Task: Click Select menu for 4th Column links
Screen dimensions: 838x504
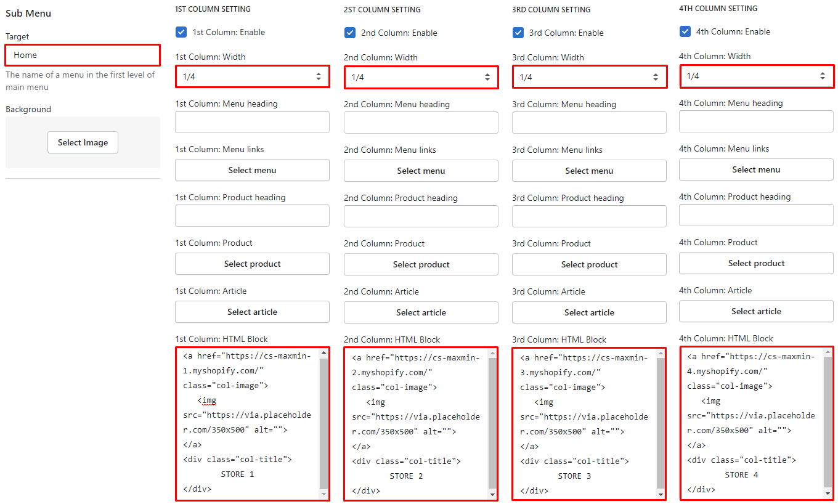Action: pos(756,169)
